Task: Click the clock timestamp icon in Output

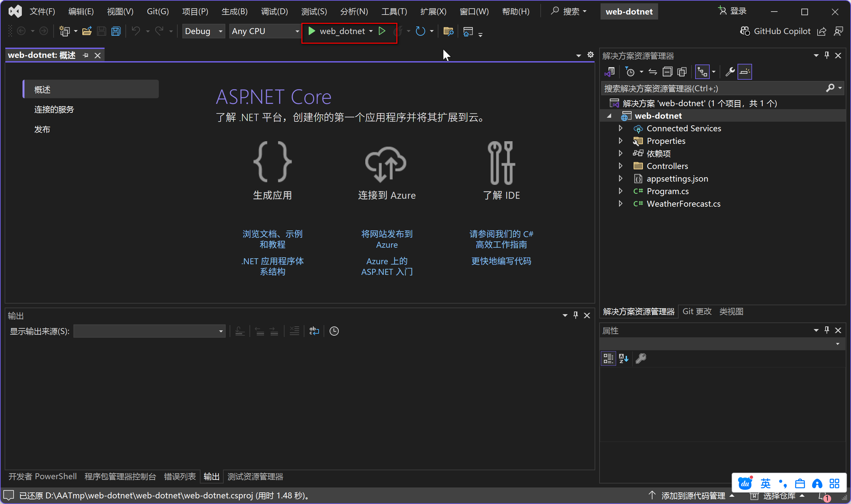Action: (x=334, y=331)
